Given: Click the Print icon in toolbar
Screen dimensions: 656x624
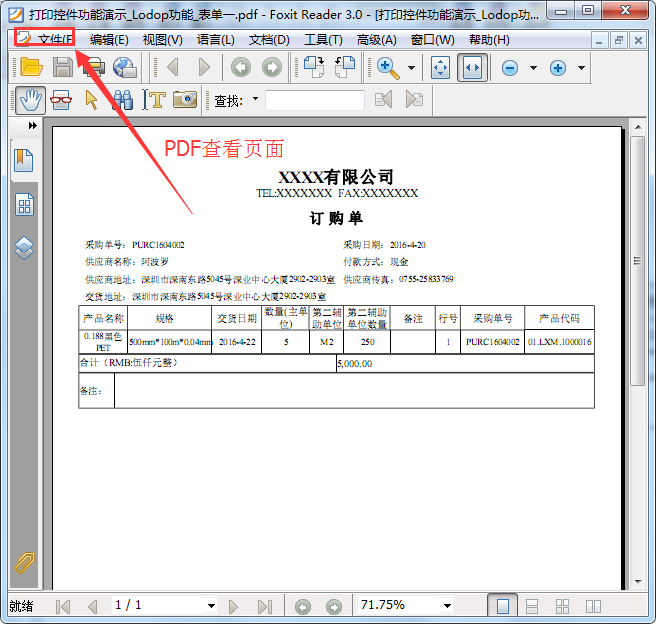Looking at the screenshot, I should [x=94, y=67].
